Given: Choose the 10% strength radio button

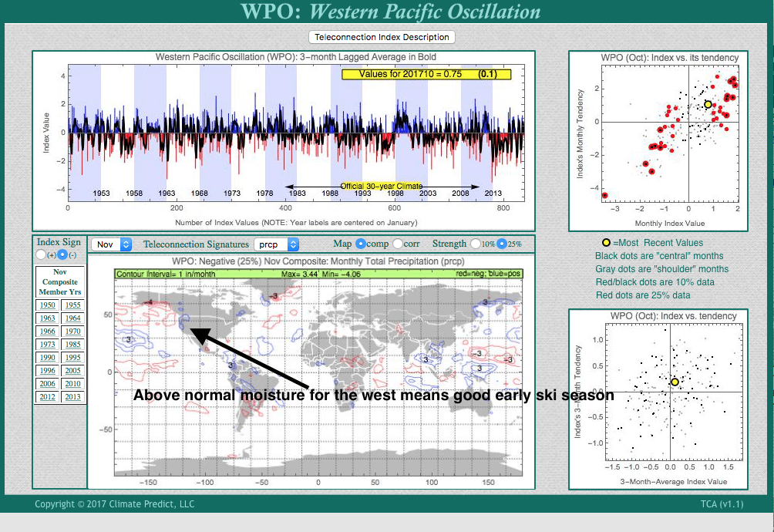Looking at the screenshot, I should pyautogui.click(x=476, y=244).
